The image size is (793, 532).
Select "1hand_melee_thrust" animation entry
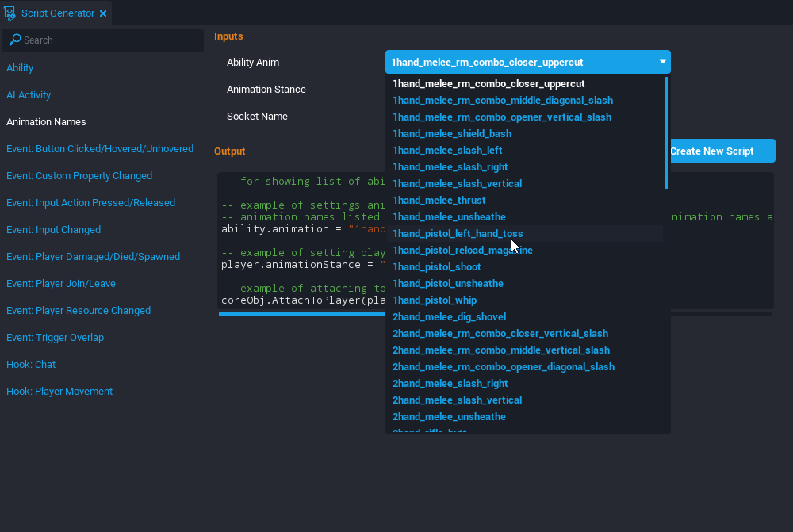(439, 200)
